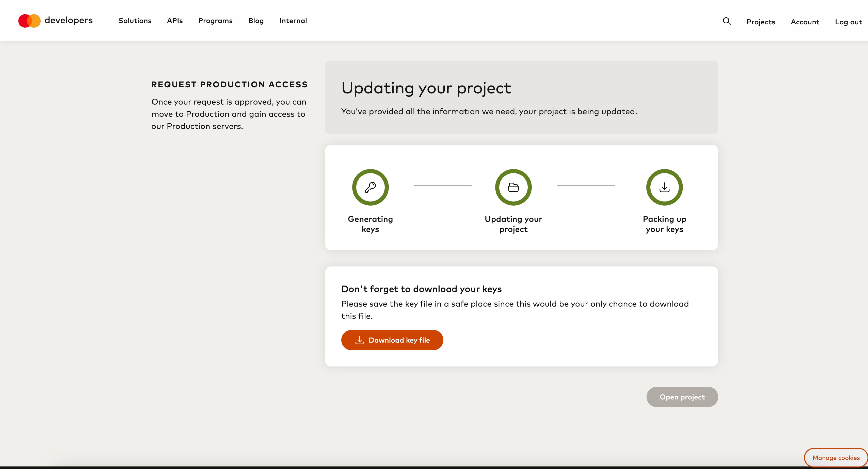Open the search magnifier icon
Screen dimensions: 868x469
click(727, 22)
